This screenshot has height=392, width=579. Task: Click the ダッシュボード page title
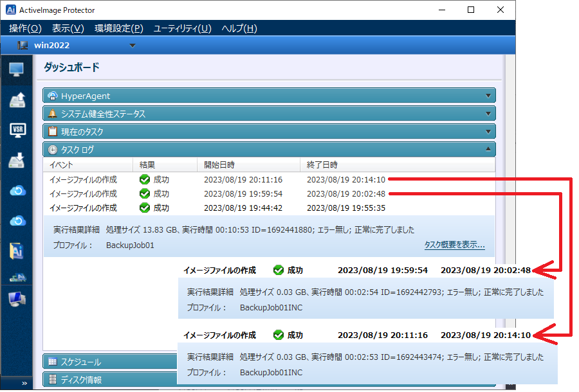pyautogui.click(x=71, y=67)
